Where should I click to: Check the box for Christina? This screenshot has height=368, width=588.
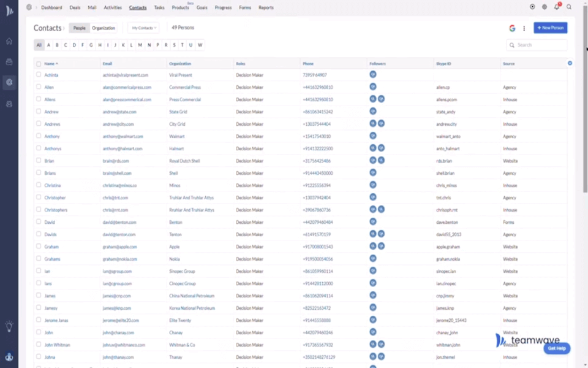[x=38, y=185]
